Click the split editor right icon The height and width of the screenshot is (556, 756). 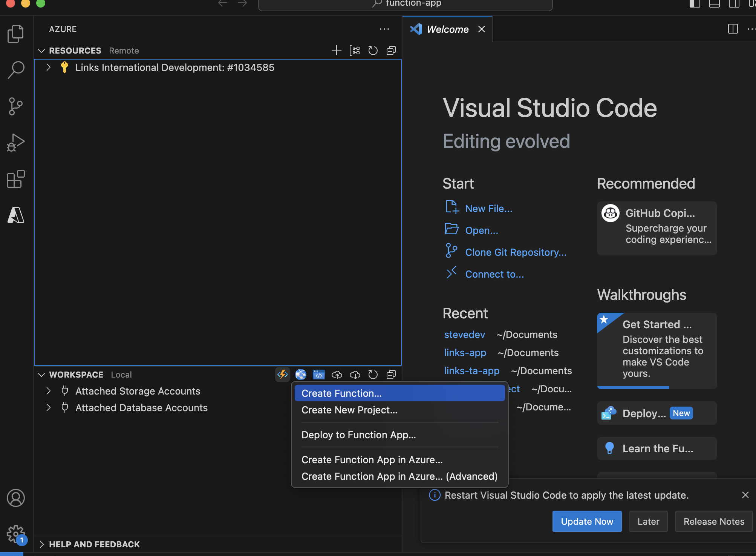pyautogui.click(x=733, y=29)
